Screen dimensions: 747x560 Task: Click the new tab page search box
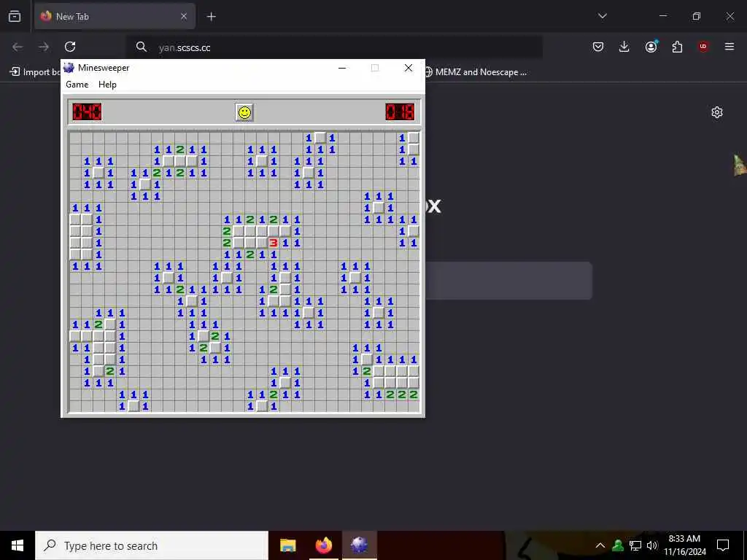pyautogui.click(x=508, y=281)
